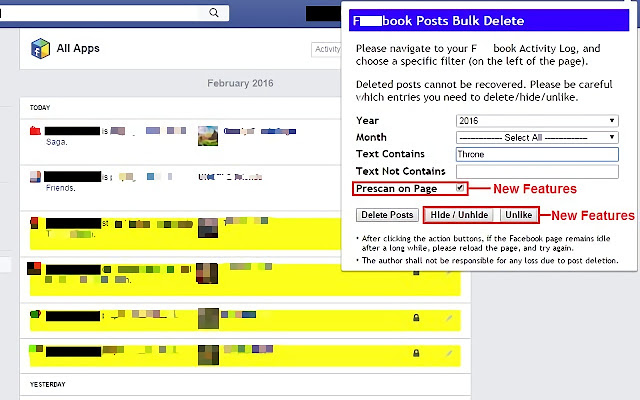Click the Activity button near All Apps
Viewport: 640px width, 400px height.
(327, 49)
